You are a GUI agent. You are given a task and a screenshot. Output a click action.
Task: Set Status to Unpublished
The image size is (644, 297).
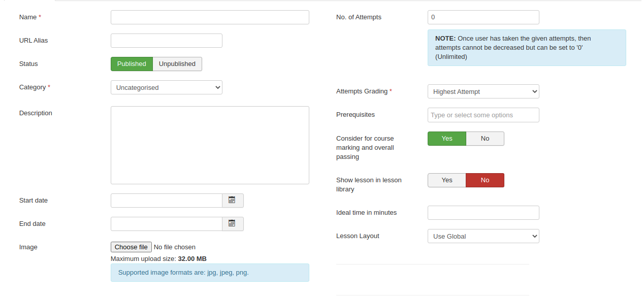pyautogui.click(x=177, y=64)
